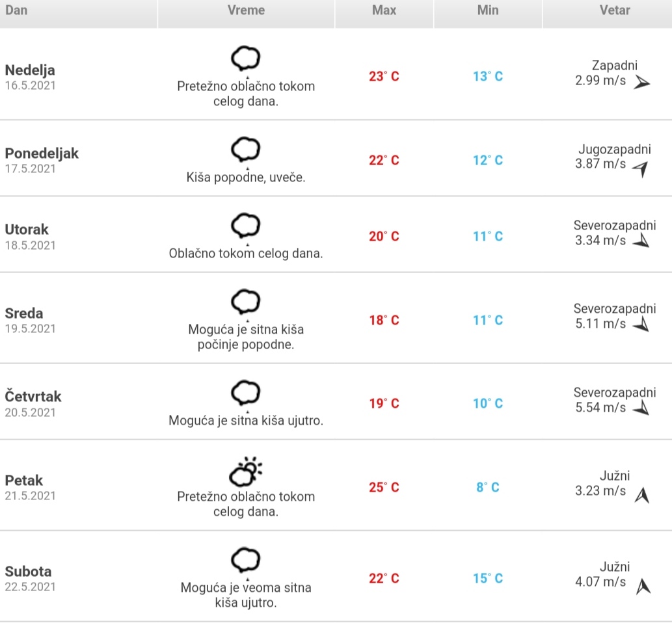Click Sreda's Severozapadni wind arrow
Image resolution: width=672 pixels, height=623 pixels.
click(x=641, y=325)
